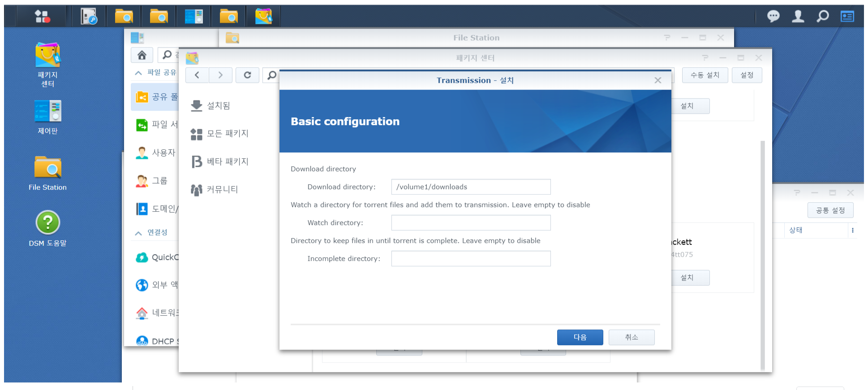This screenshot has height=390, width=868.
Task: Open help in File Station window
Action: click(x=667, y=38)
